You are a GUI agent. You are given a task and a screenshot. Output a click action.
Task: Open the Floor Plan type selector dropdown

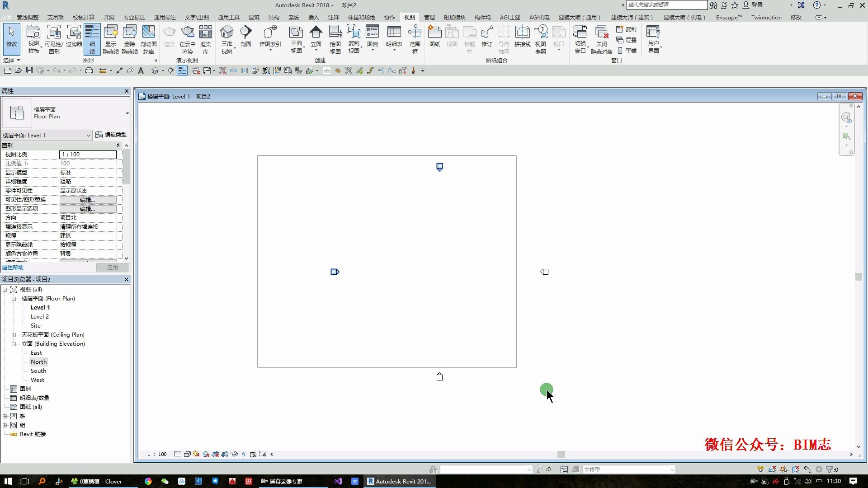tap(127, 113)
